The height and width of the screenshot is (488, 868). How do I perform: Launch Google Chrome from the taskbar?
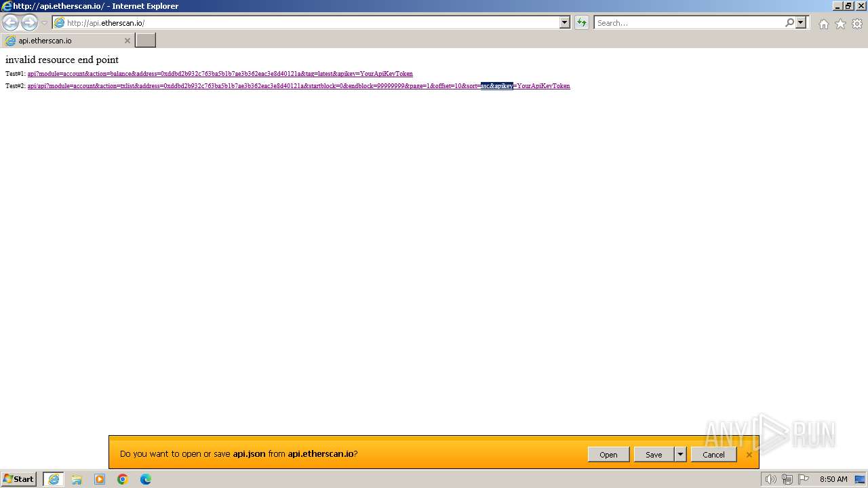point(123,479)
